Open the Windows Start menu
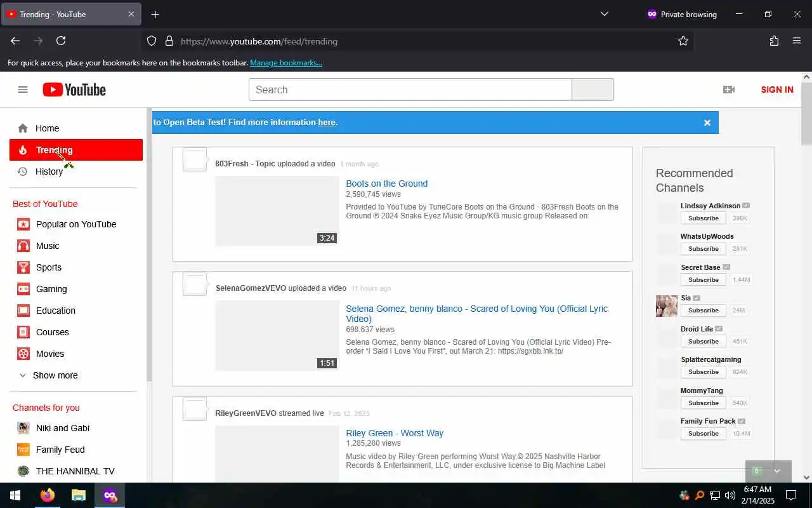The width and height of the screenshot is (812, 508). (15, 495)
